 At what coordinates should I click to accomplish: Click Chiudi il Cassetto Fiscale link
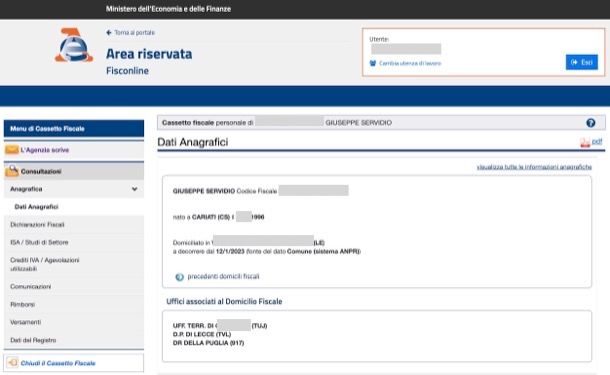pos(58,363)
